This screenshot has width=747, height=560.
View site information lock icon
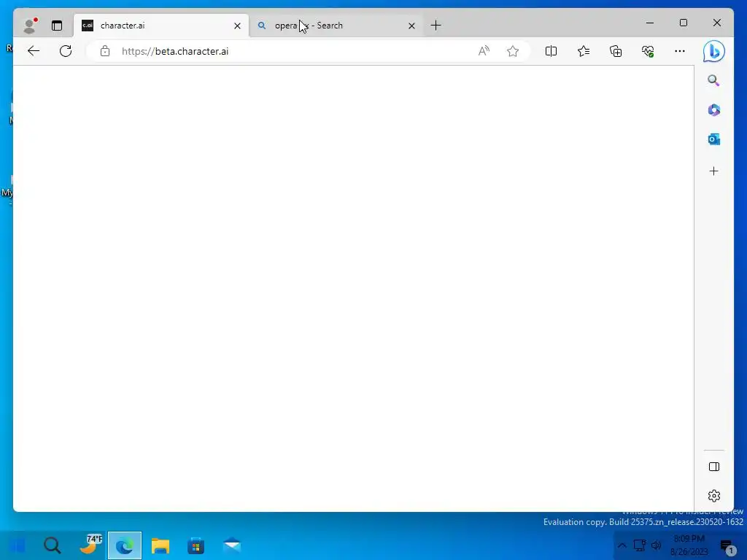(105, 51)
